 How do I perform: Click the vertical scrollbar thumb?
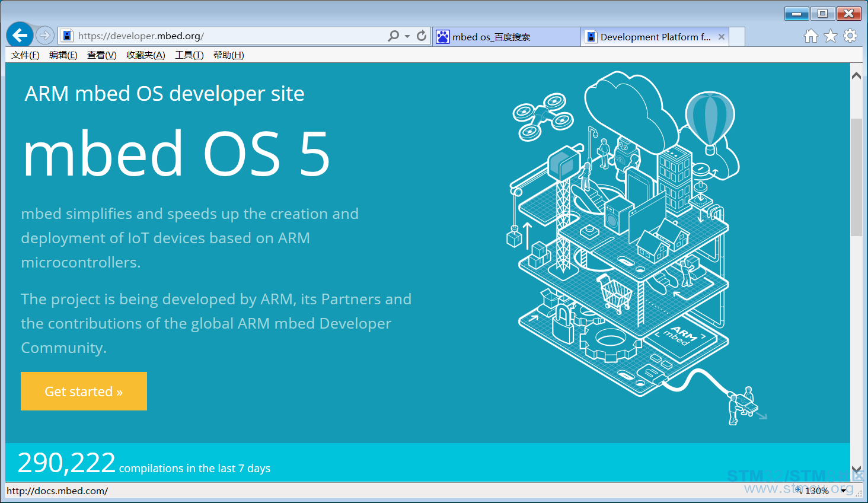(856, 177)
